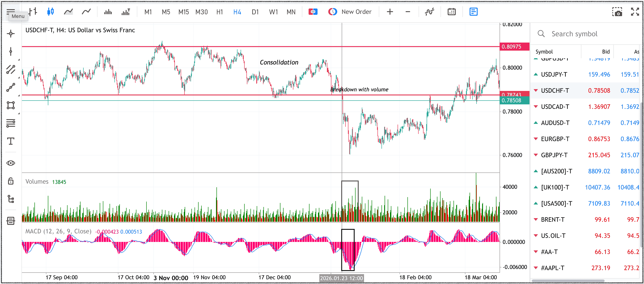Select H1 timeframe

pos(220,12)
